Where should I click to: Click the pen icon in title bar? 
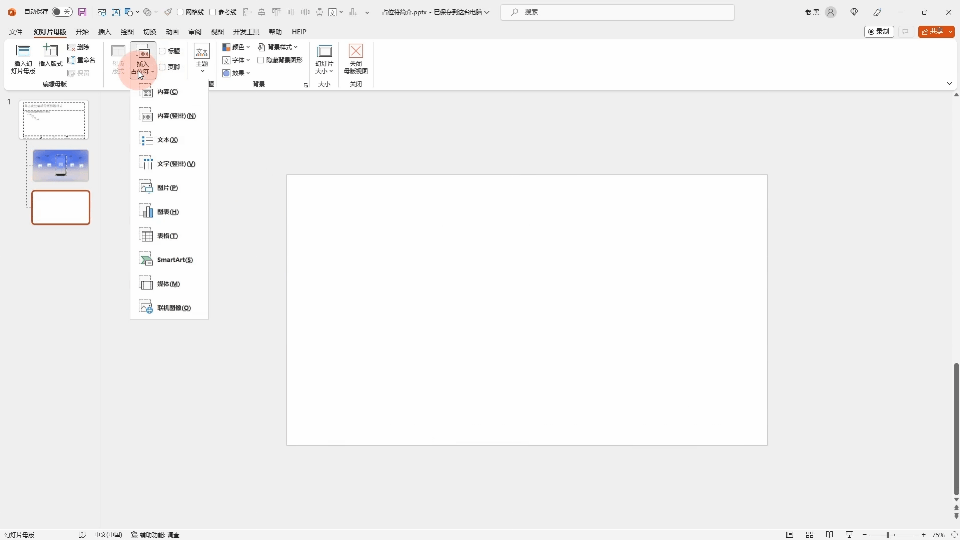tap(877, 12)
